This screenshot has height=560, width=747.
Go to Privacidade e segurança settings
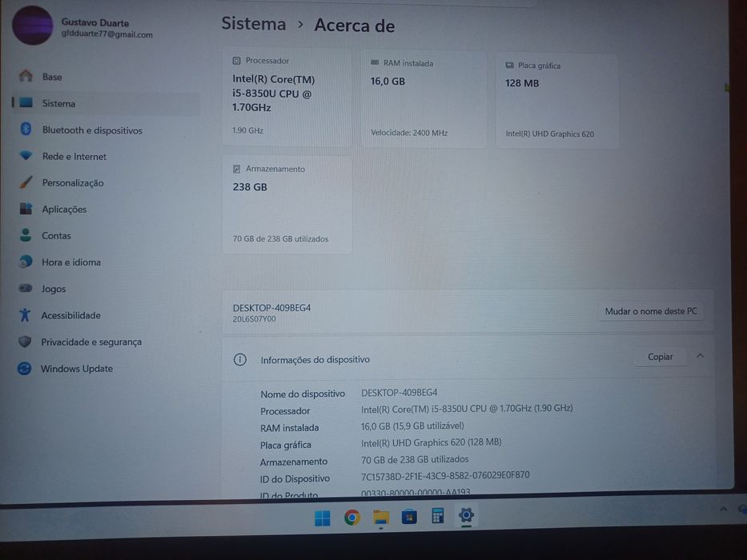[106, 342]
